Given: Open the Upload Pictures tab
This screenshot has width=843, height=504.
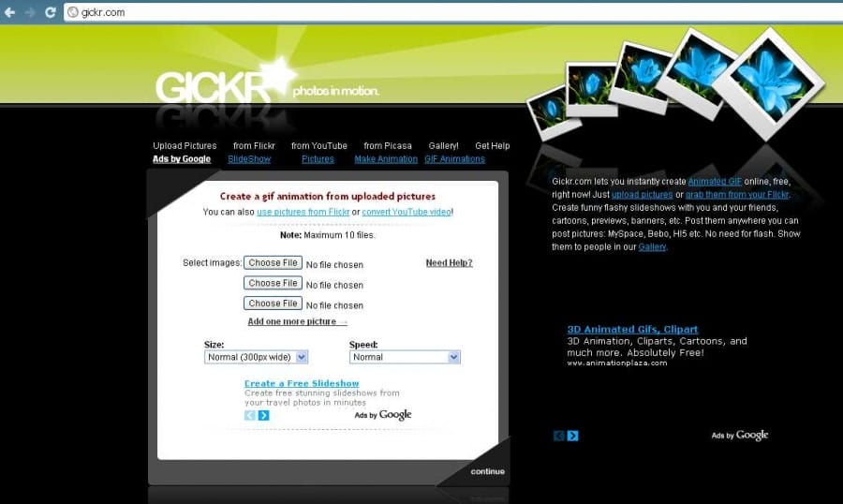Looking at the screenshot, I should [185, 146].
